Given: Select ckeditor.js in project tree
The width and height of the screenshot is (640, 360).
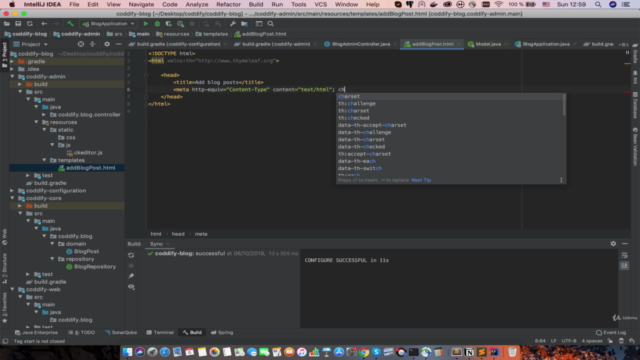Looking at the screenshot, I should [x=88, y=153].
